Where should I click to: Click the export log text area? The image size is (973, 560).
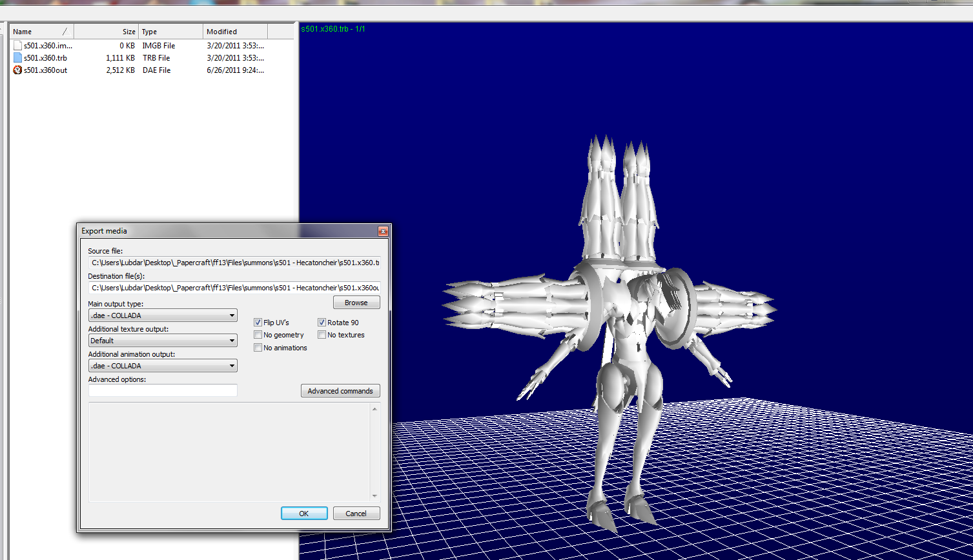pyautogui.click(x=230, y=452)
